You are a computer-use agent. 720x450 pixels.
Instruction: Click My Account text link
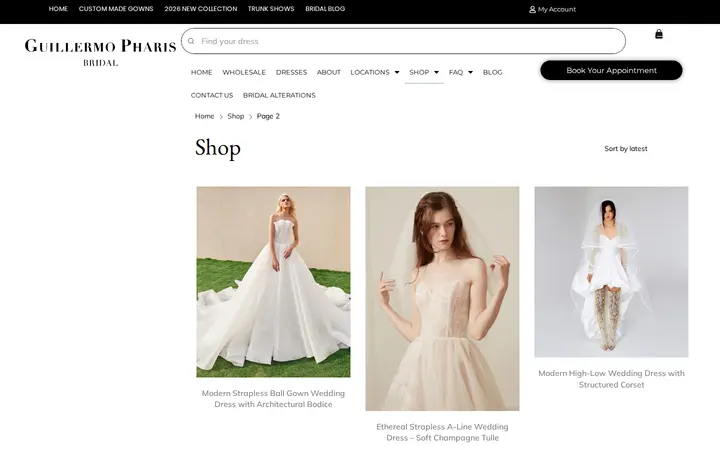[557, 9]
